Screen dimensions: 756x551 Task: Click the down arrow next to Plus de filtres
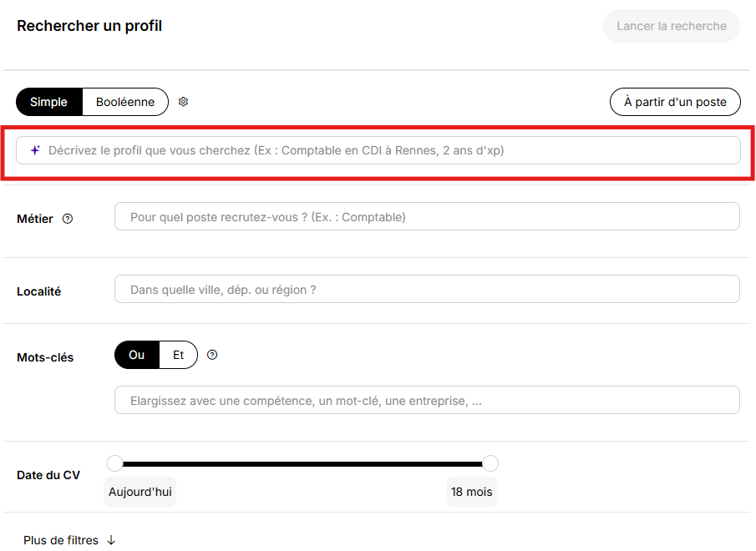pos(111,540)
